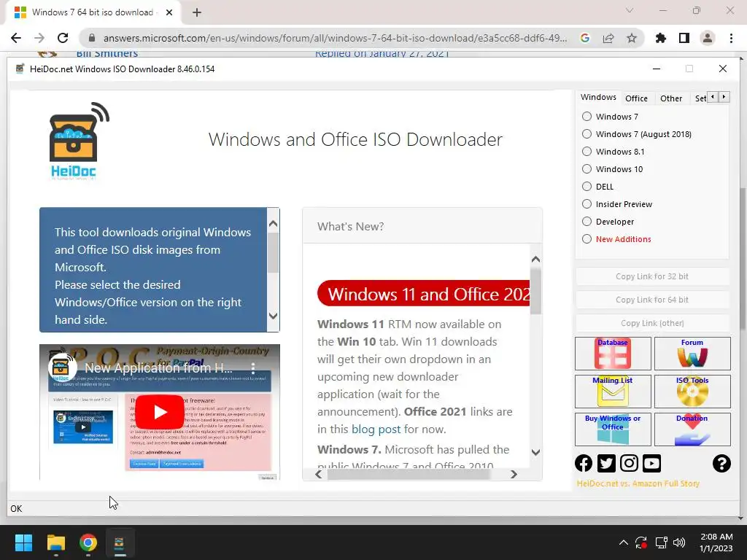747x560 pixels.
Task: Select the DELL radio button
Action: coord(587,186)
